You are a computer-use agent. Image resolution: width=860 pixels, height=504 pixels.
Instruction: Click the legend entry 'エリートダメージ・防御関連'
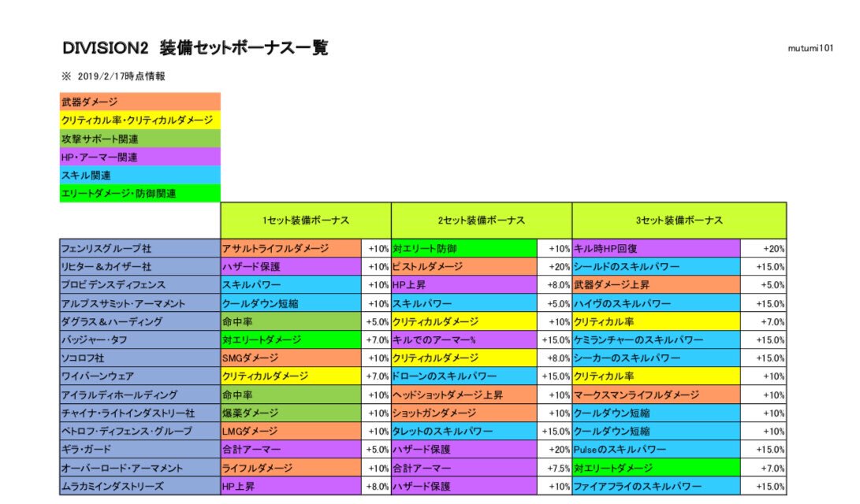coord(140,194)
